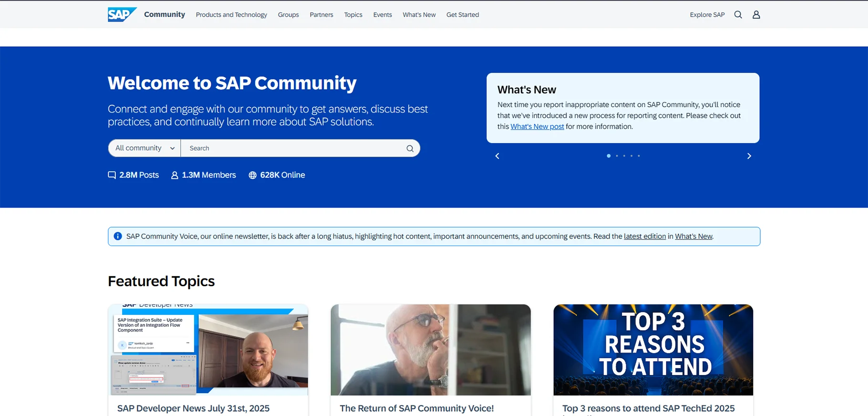
Task: Go to previous What's New slide
Action: [497, 156]
